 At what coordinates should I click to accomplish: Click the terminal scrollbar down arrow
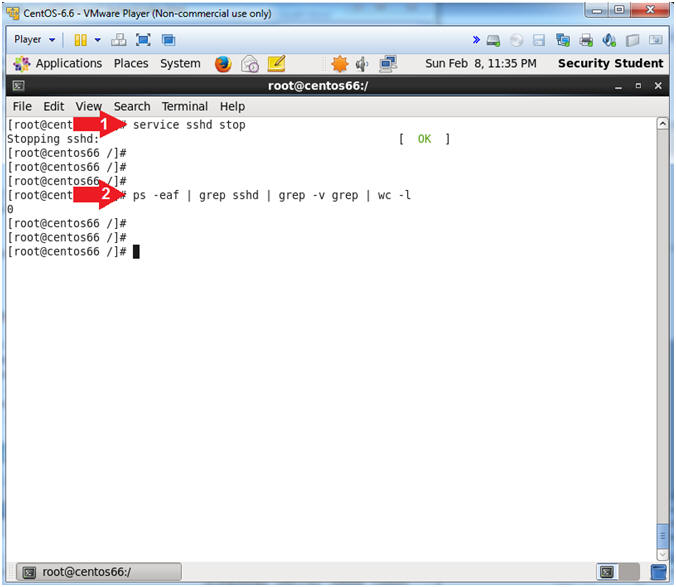tap(663, 554)
